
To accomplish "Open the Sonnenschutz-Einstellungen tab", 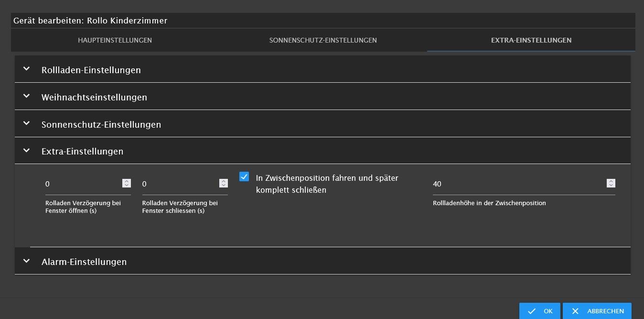I will pyautogui.click(x=323, y=40).
